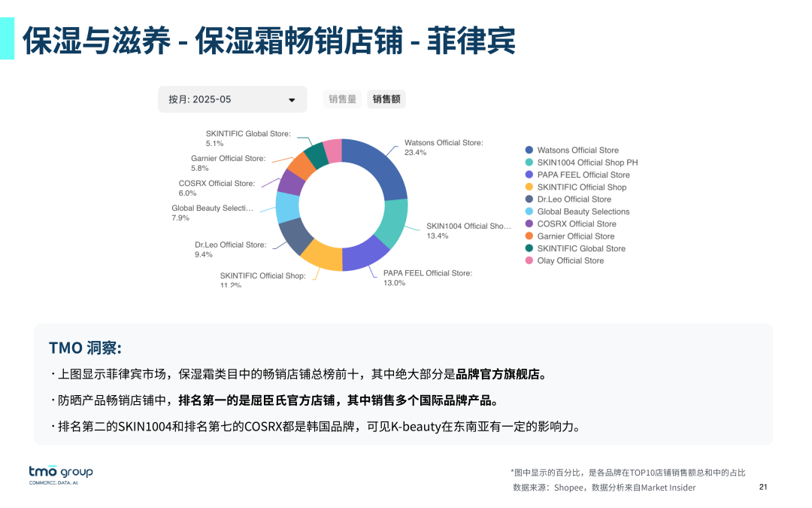
Task: Click the COSRX Official Store legend dot
Action: (x=529, y=224)
